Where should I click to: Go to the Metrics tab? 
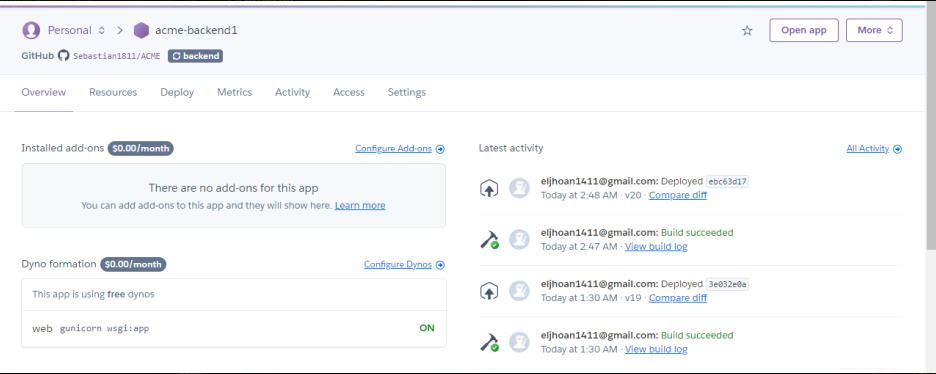pyautogui.click(x=235, y=92)
